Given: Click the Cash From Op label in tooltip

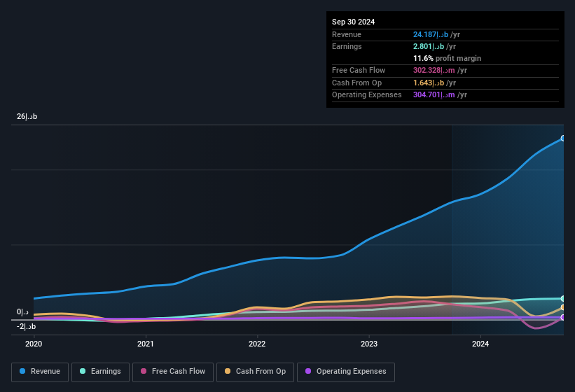Looking at the screenshot, I should 356,83.
